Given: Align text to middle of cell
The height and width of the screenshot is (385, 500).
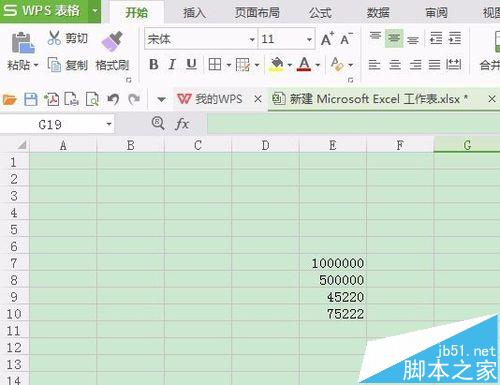Looking at the screenshot, I should coord(394,38).
